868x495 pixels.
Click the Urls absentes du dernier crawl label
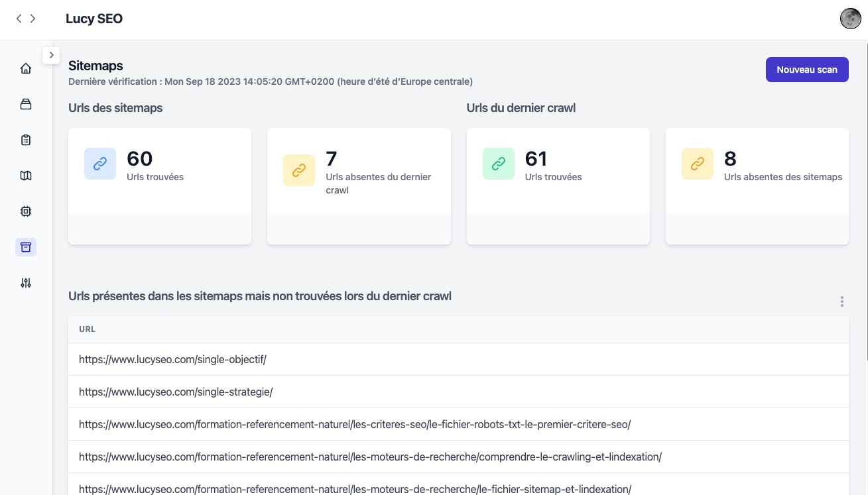[379, 184]
